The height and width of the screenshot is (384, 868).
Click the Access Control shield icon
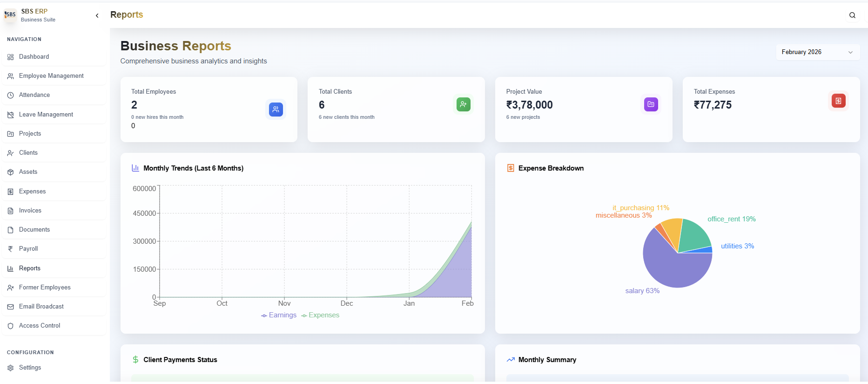click(x=11, y=326)
